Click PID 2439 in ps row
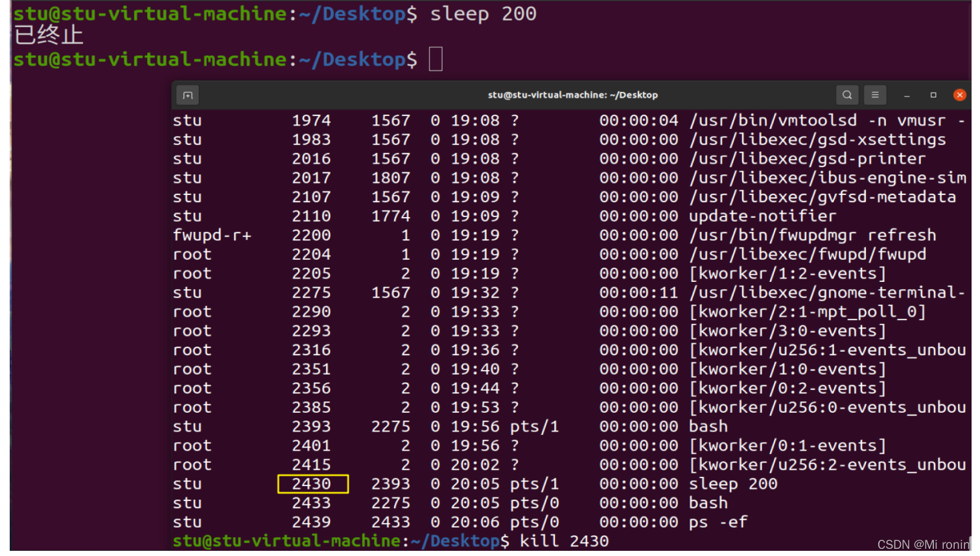The width and height of the screenshot is (980, 556). pos(312,522)
